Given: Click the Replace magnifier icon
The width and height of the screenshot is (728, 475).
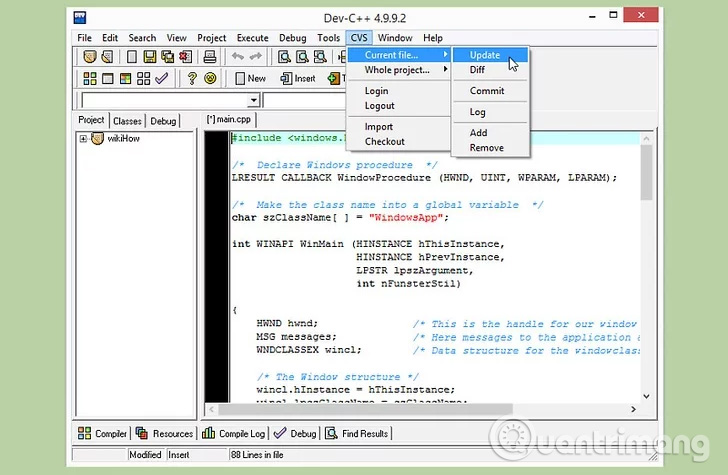Looking at the screenshot, I should click(302, 57).
